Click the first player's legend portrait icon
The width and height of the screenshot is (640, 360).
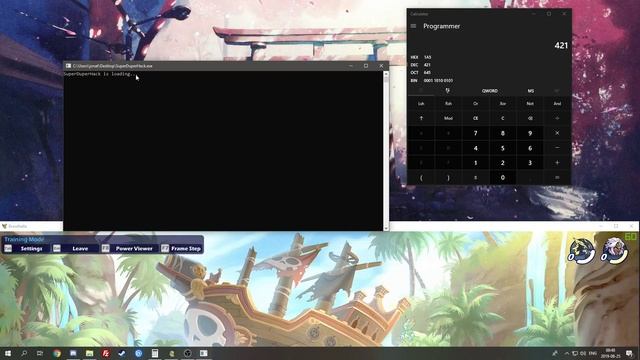[x=580, y=251]
